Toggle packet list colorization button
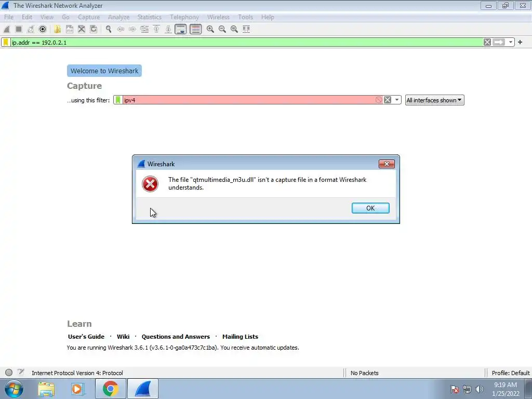The width and height of the screenshot is (532, 399). [195, 29]
